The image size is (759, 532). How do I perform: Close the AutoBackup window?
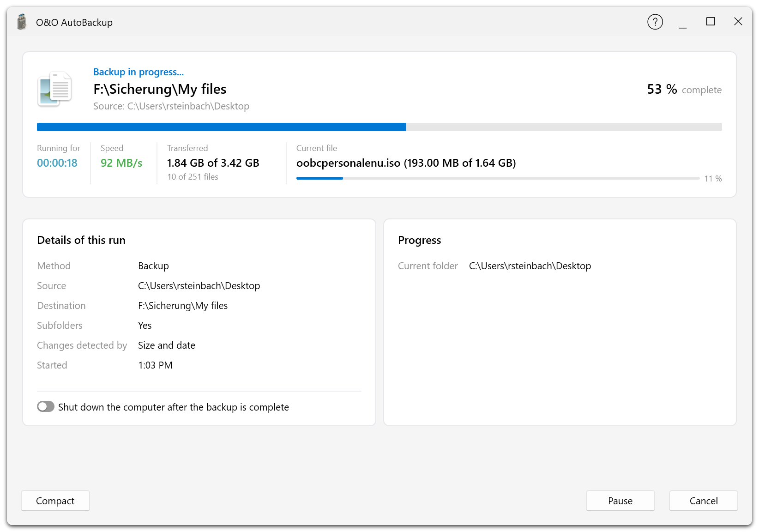[738, 22]
